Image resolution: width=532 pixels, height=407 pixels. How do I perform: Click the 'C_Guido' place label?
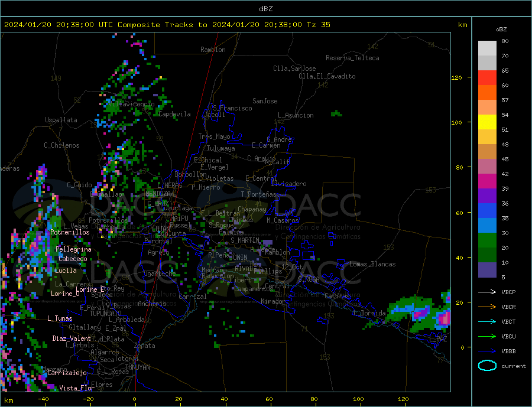79,185
